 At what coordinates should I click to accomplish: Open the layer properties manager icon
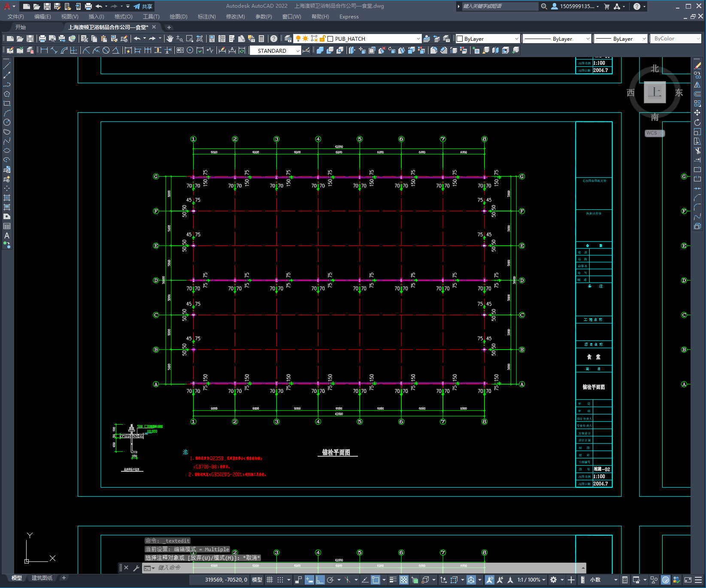pyautogui.click(x=288, y=39)
